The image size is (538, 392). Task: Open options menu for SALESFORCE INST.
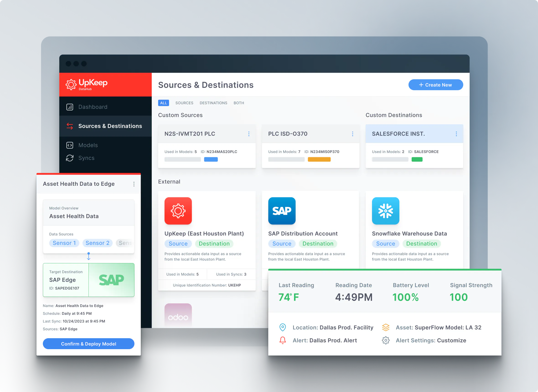pyautogui.click(x=456, y=134)
